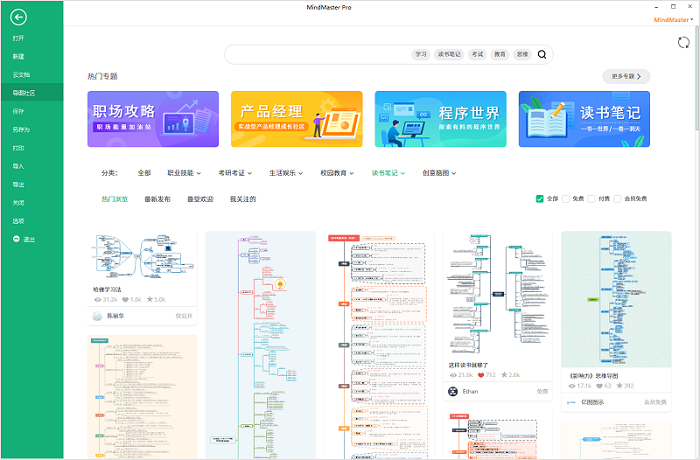Click the refresh icon at top right

(682, 42)
